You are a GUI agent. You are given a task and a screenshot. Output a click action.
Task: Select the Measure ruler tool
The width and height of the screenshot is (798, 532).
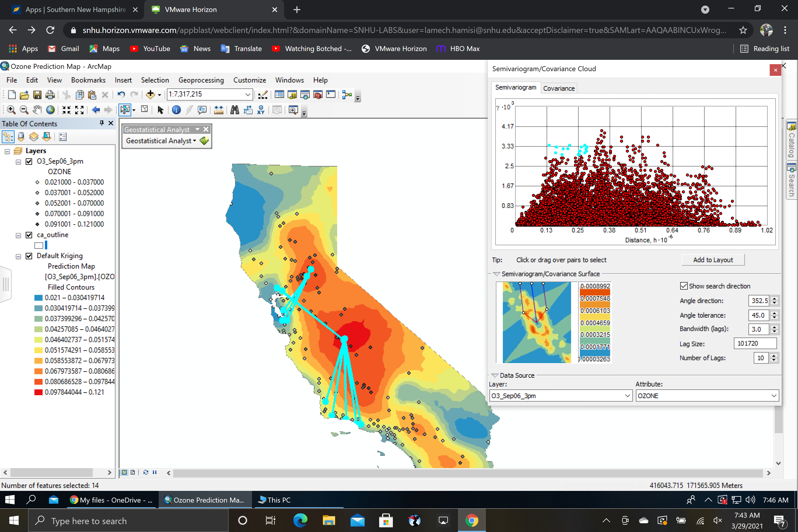click(219, 110)
